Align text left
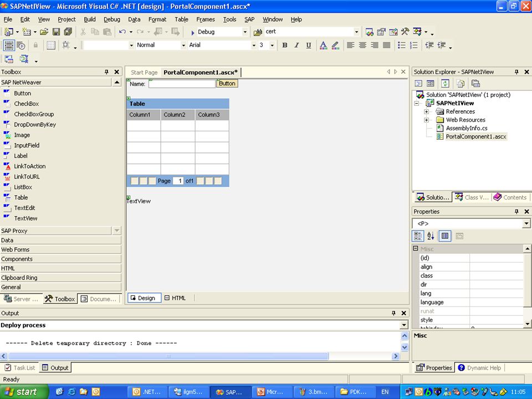Screen dimensions: 532x399 point(350,45)
